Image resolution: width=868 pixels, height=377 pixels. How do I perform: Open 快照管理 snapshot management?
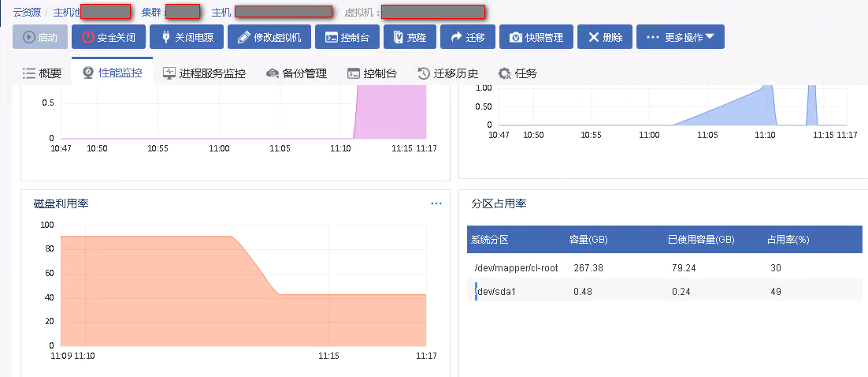coord(536,37)
